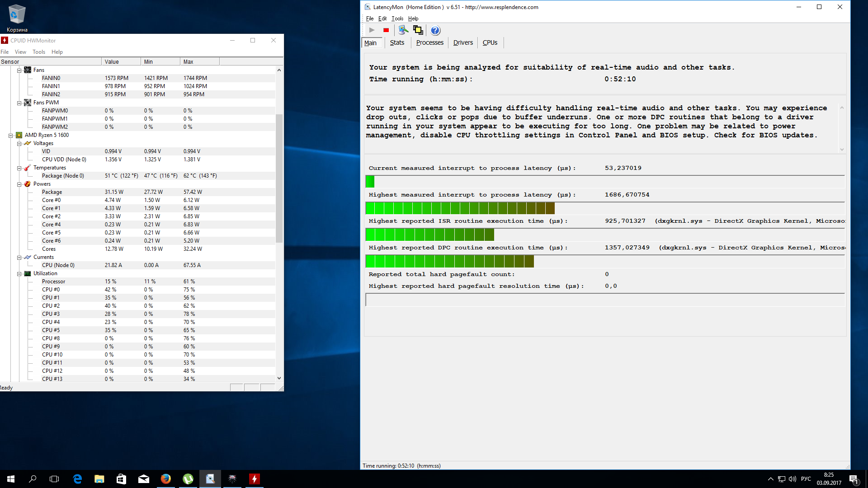Open HWMonitor from the taskbar lightning icon
The width and height of the screenshot is (868, 488).
pyautogui.click(x=255, y=479)
